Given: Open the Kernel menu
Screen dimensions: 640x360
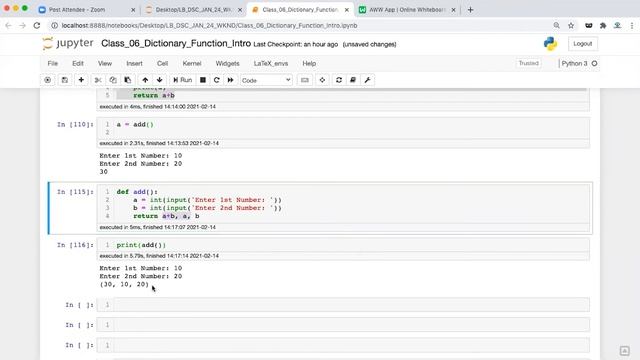Looking at the screenshot, I should 192,64.
